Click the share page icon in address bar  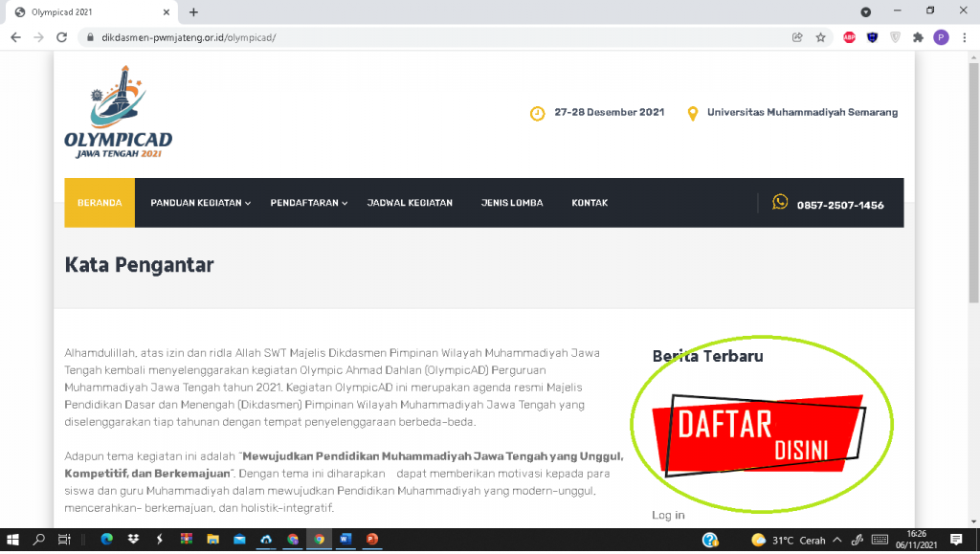797,37
